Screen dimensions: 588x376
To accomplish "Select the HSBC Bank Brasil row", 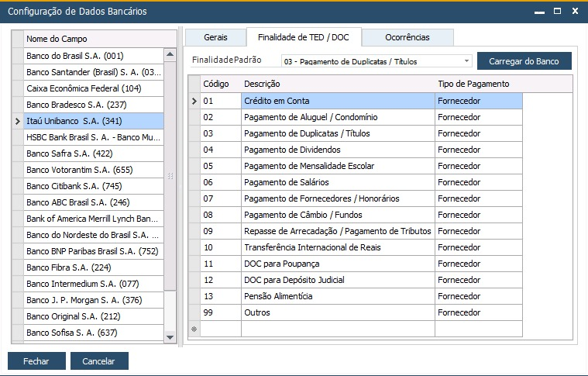I will 94,137.
